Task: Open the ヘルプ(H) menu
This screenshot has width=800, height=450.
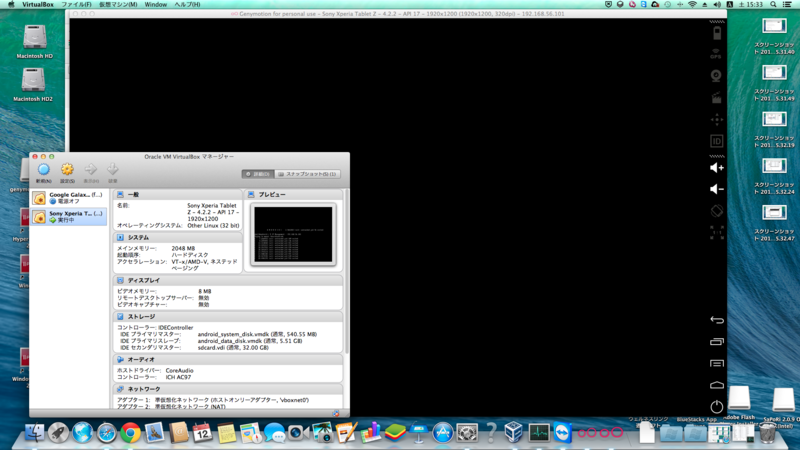Action: pyautogui.click(x=187, y=4)
